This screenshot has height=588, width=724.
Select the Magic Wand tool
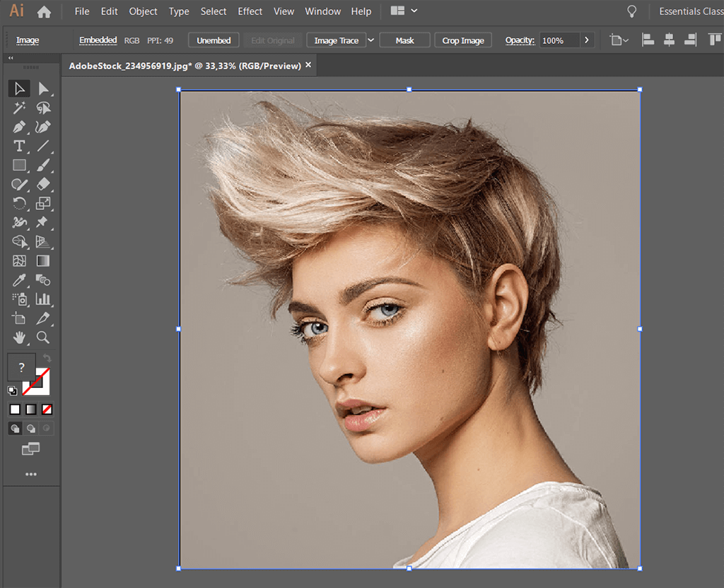(19, 107)
